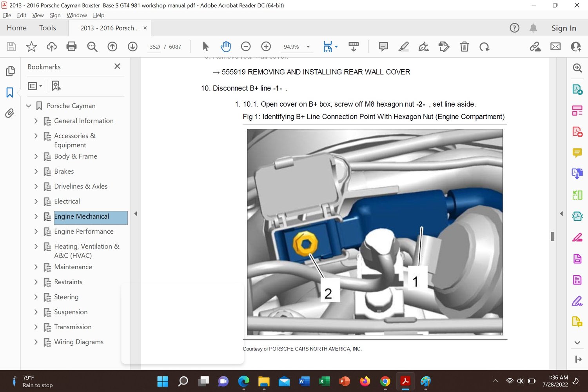Image resolution: width=588 pixels, height=392 pixels.
Task: Expand the Engine Mechanical bookmark
Action: click(36, 216)
